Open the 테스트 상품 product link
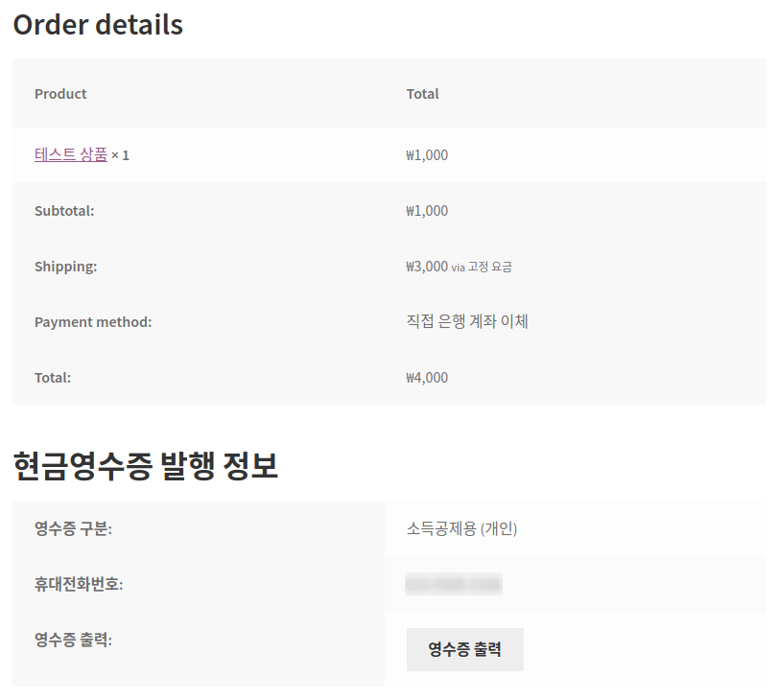The width and height of the screenshot is (778, 700). (x=70, y=154)
